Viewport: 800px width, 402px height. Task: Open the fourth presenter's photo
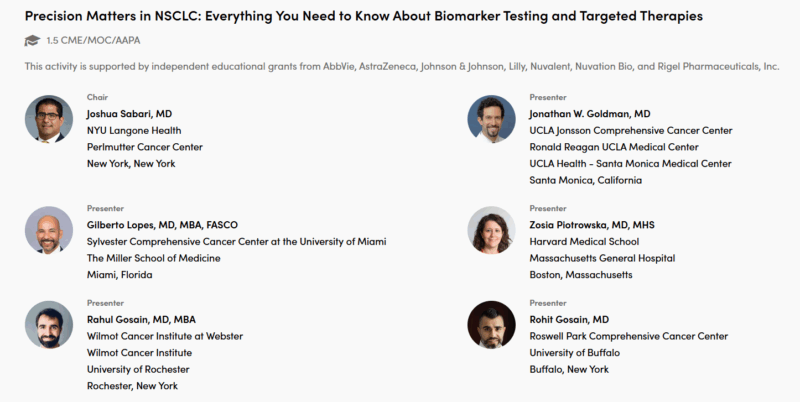pyautogui.click(x=491, y=230)
